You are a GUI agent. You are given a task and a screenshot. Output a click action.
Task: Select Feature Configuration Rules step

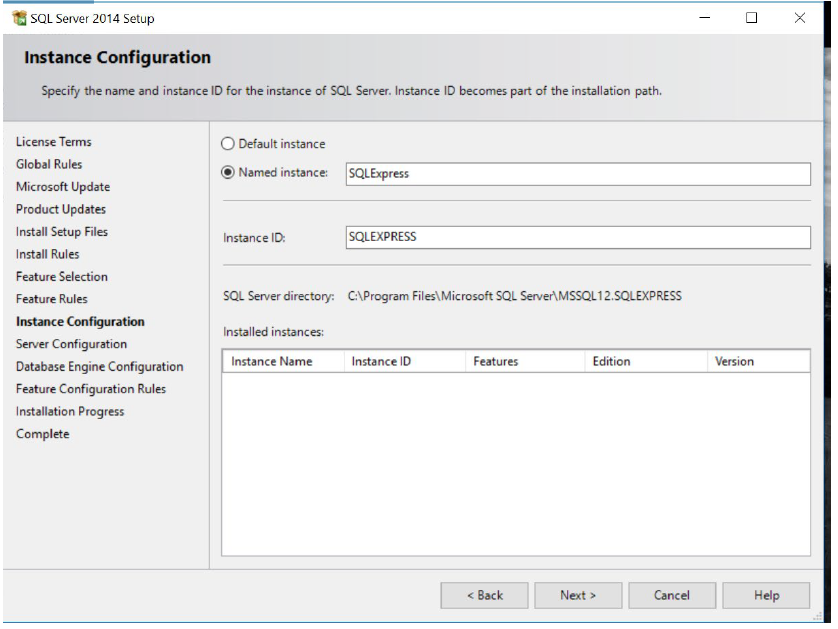91,389
